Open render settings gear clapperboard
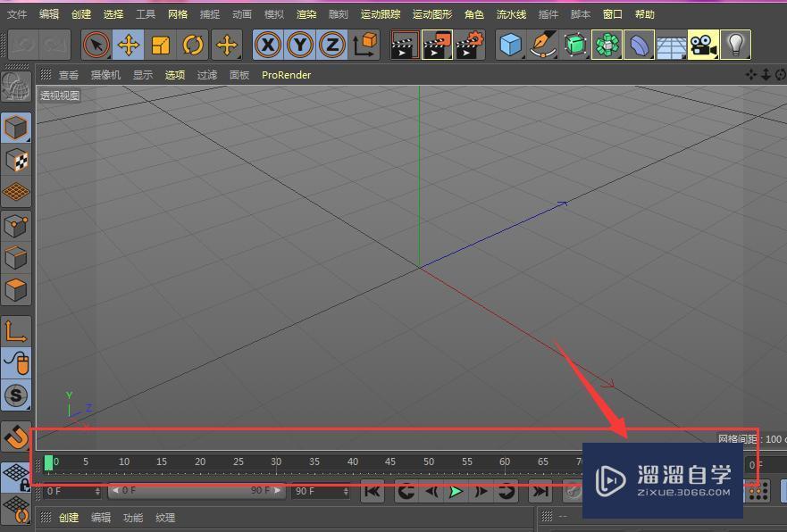Viewport: 787px width, 532px height. 469,46
